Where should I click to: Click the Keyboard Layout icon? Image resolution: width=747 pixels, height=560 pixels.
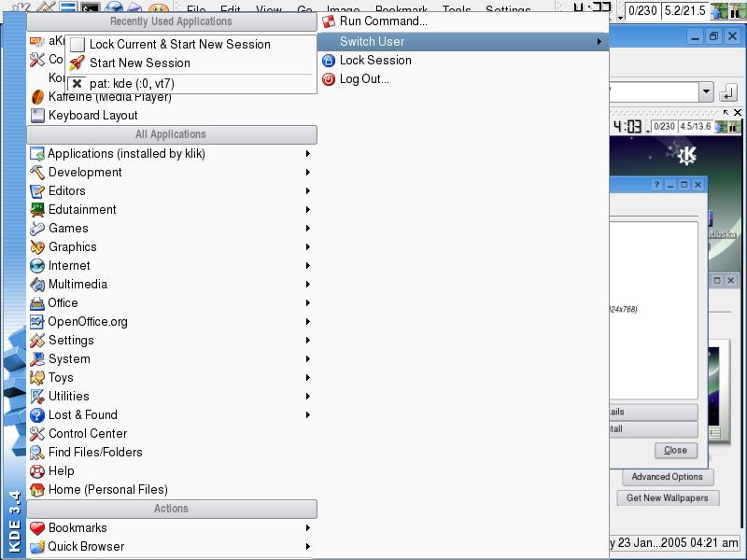click(37, 116)
